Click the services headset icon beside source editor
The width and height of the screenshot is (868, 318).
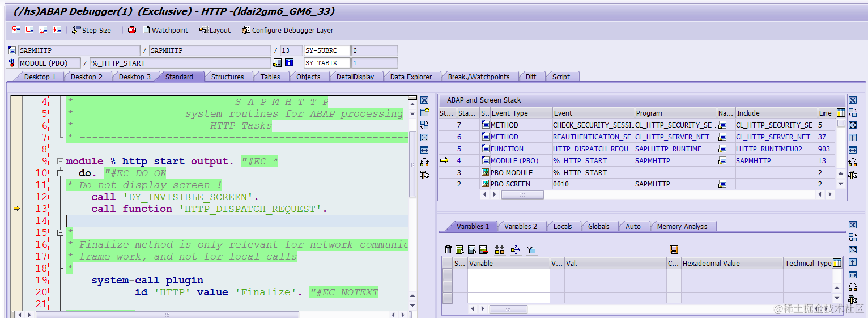pos(424,162)
